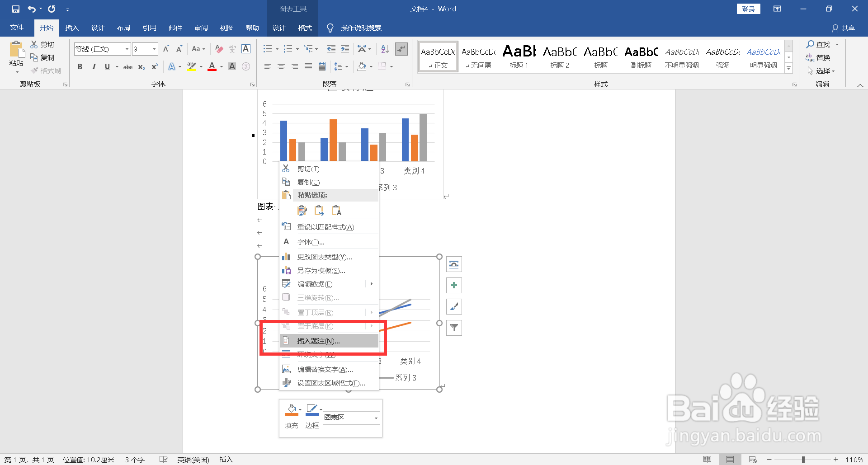
Task: Click the Chart Styles brush button
Action: tap(454, 306)
